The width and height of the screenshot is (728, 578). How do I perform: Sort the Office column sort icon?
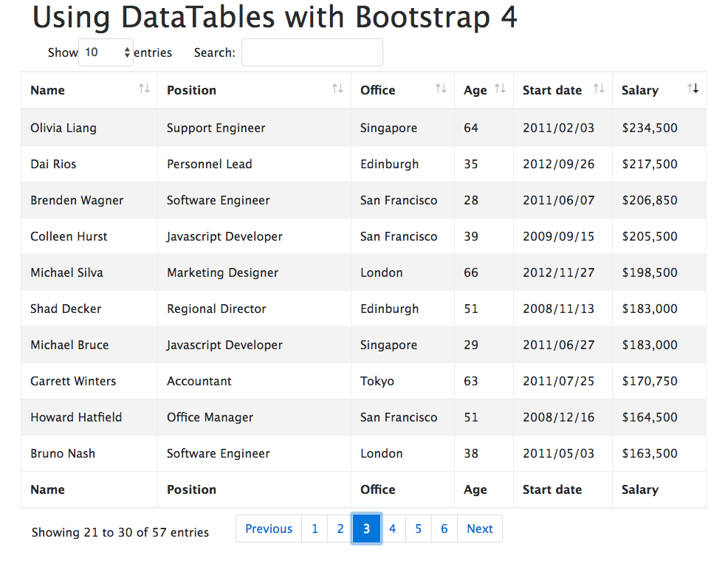(x=441, y=89)
